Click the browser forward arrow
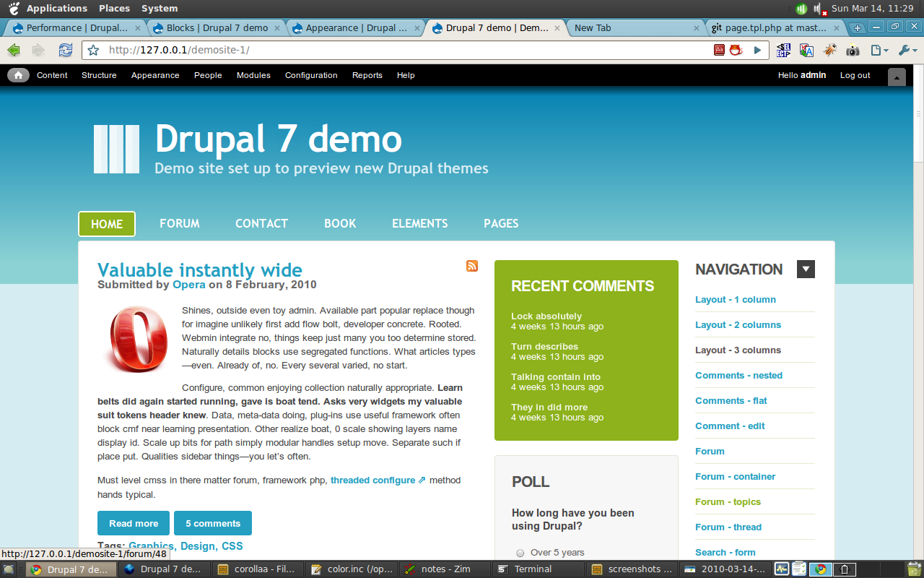Viewport: 924px width, 578px height. tap(38, 50)
